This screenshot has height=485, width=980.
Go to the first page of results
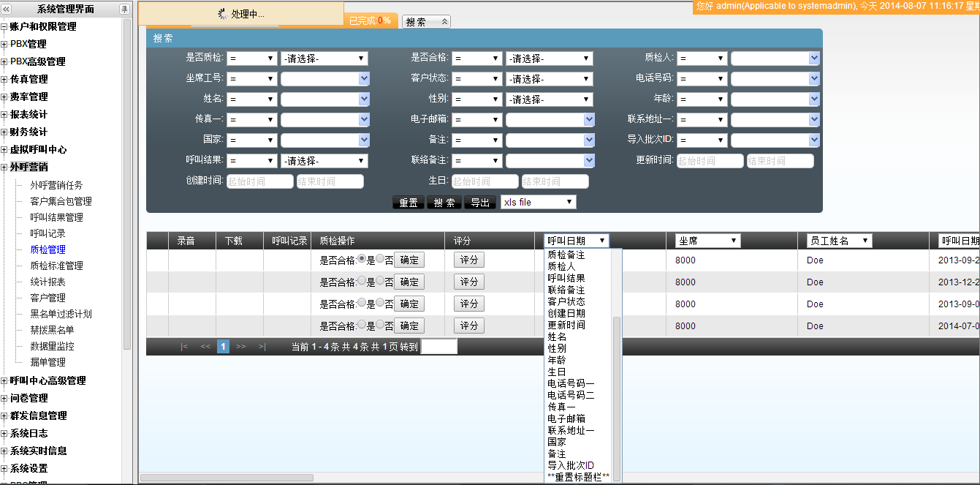tap(184, 347)
